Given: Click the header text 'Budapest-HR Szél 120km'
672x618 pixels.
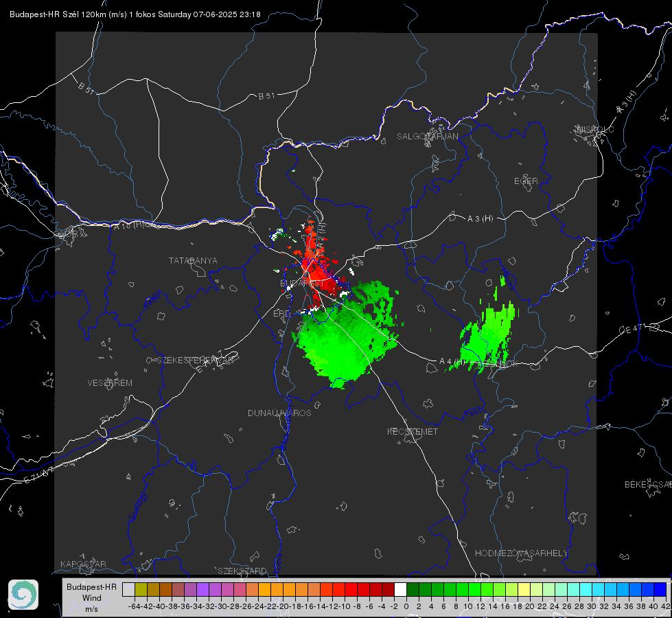Looking at the screenshot, I should tap(58, 14).
